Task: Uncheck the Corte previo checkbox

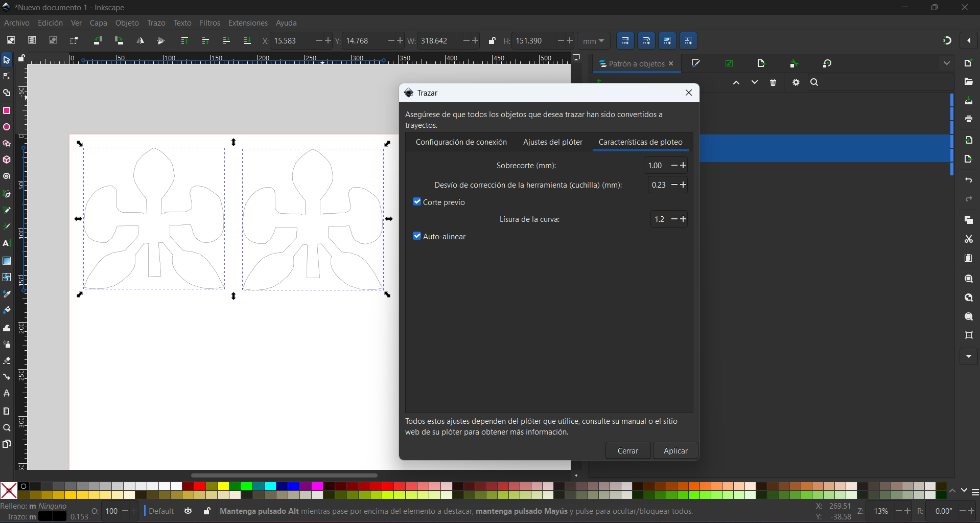Action: (x=417, y=202)
